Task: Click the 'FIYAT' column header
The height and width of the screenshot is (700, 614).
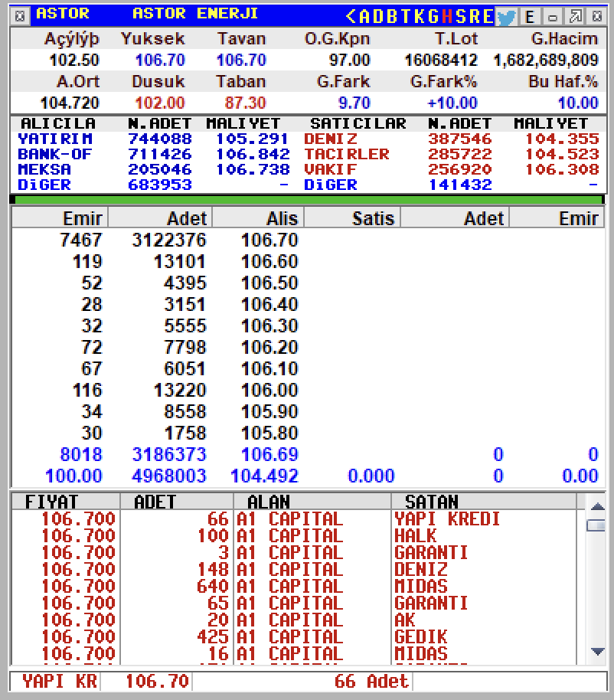Action: click(x=66, y=502)
